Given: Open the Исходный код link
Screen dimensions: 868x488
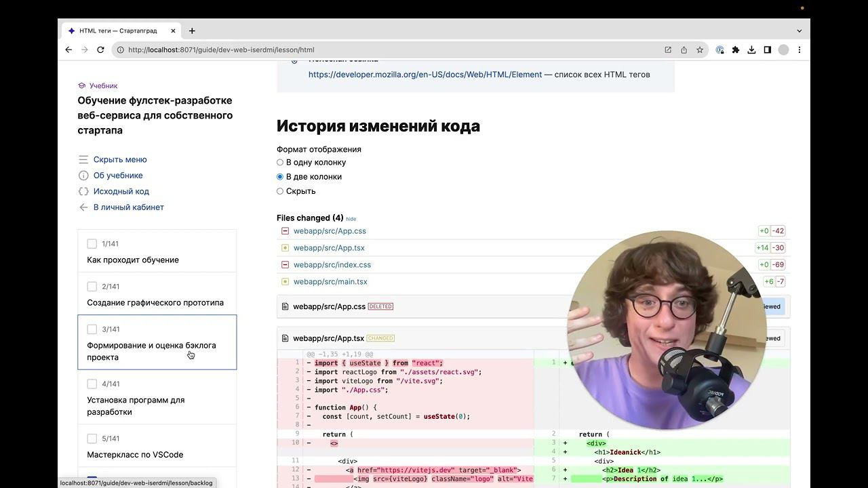Looking at the screenshot, I should 121,191.
